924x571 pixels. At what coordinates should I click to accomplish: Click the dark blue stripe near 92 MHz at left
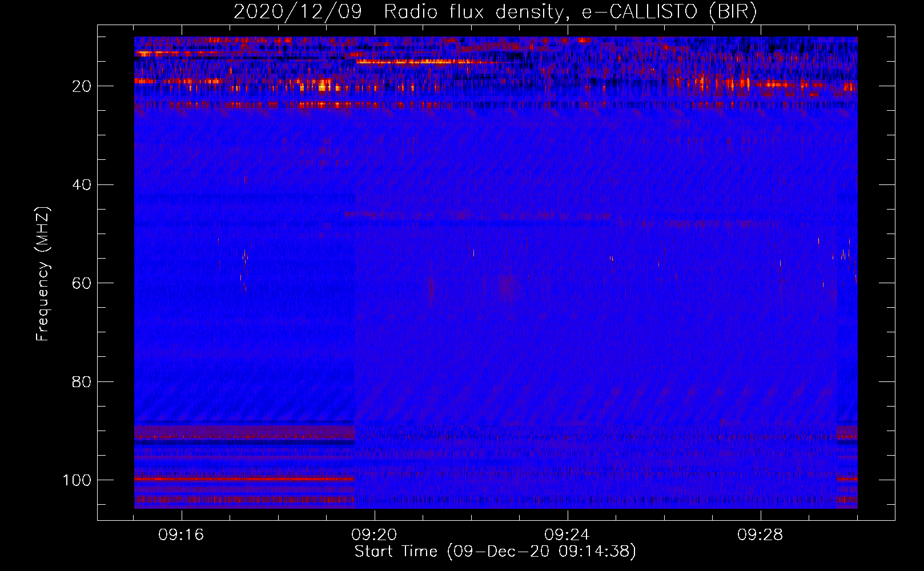pyautogui.click(x=240, y=443)
